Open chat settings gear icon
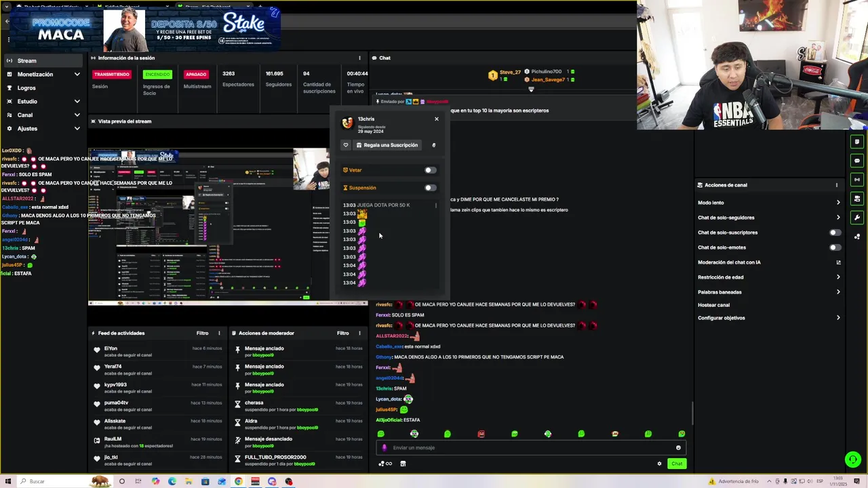The width and height of the screenshot is (868, 488). [659, 464]
